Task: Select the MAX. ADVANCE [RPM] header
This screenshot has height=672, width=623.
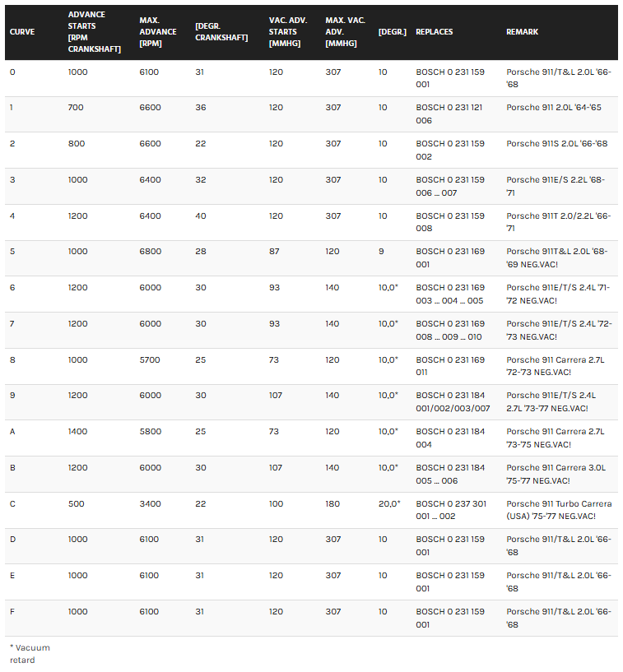Action: [158, 32]
